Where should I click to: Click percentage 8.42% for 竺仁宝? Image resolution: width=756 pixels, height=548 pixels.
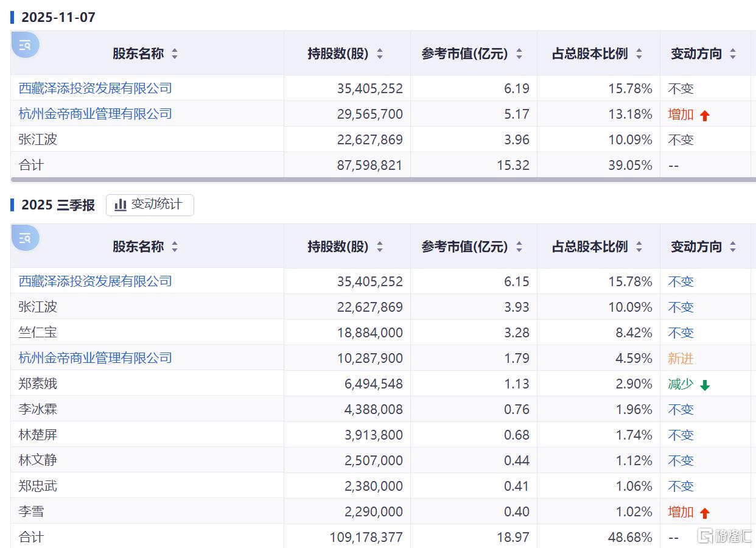click(634, 332)
